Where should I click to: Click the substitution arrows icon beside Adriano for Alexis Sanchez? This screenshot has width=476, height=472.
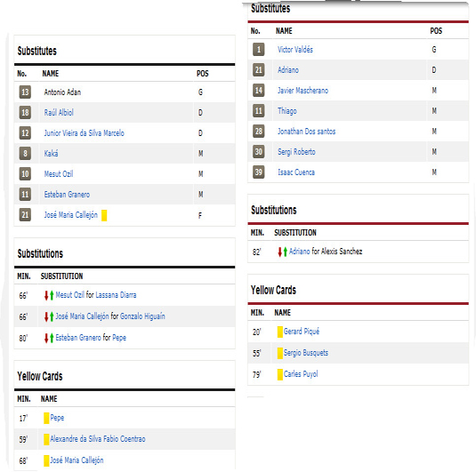click(x=283, y=252)
